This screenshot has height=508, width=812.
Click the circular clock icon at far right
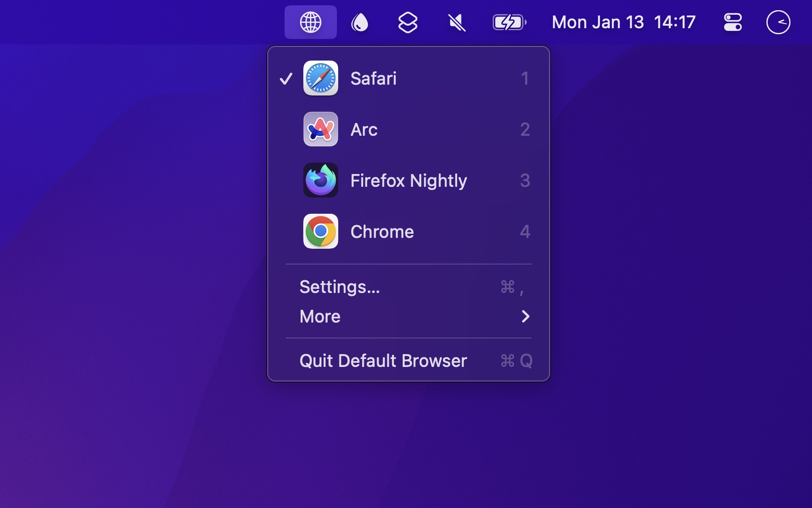pyautogui.click(x=778, y=22)
